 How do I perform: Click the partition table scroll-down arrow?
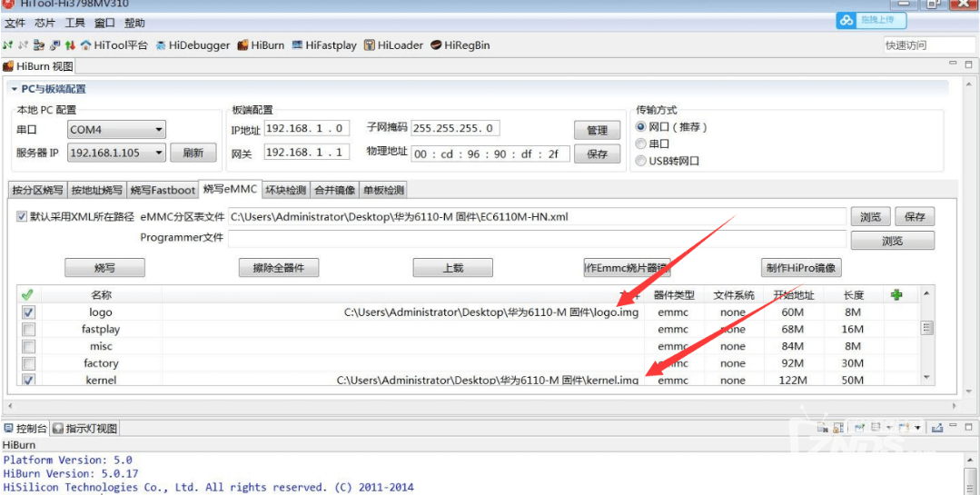pos(927,378)
